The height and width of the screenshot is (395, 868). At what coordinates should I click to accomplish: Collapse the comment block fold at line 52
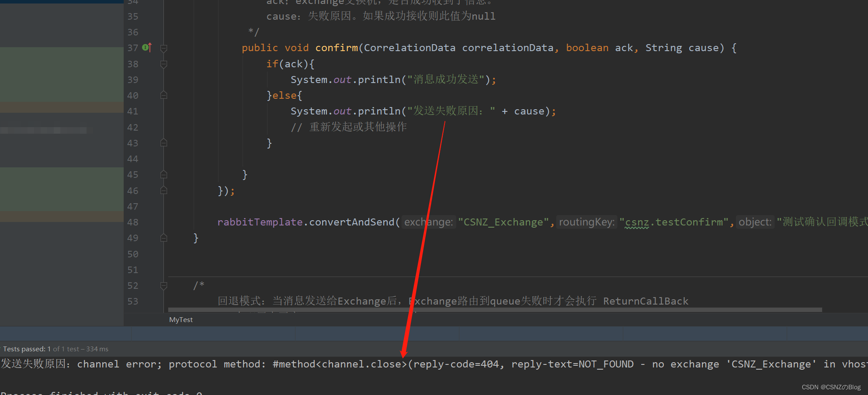click(164, 286)
